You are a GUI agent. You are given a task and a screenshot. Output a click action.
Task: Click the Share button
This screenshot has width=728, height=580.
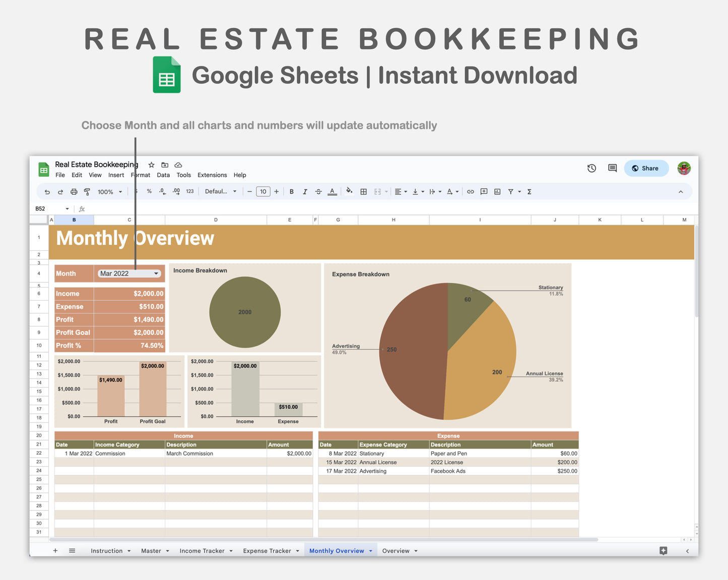(646, 168)
